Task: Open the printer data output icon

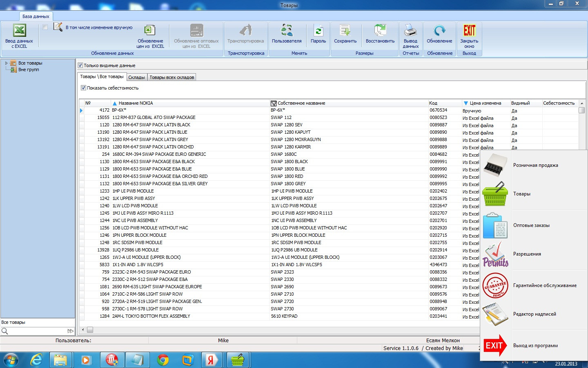Action: coord(410,30)
